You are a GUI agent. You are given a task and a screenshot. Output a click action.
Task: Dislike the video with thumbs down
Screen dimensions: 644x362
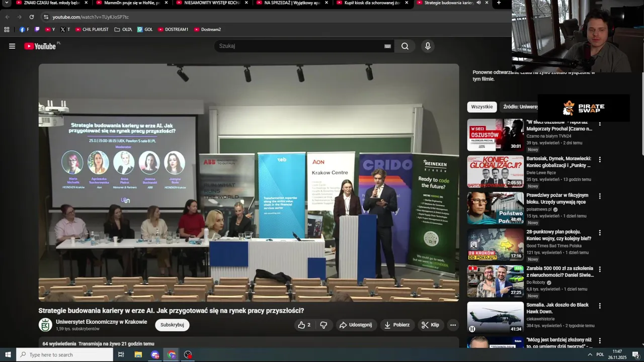coord(324,325)
